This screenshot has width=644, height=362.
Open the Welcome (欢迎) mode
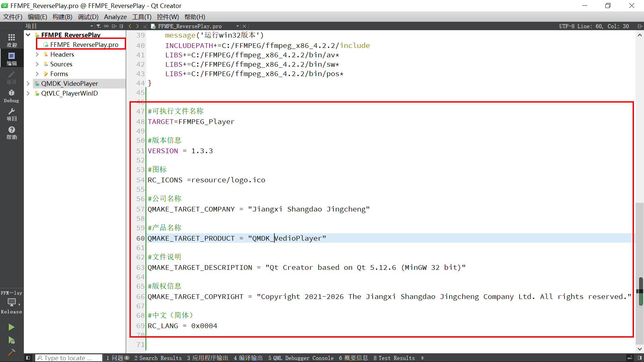pos(11,40)
